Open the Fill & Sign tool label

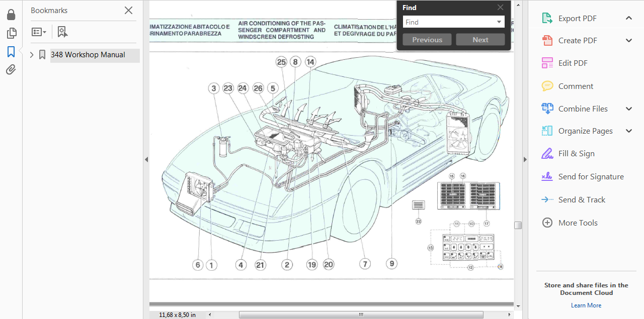pyautogui.click(x=577, y=154)
